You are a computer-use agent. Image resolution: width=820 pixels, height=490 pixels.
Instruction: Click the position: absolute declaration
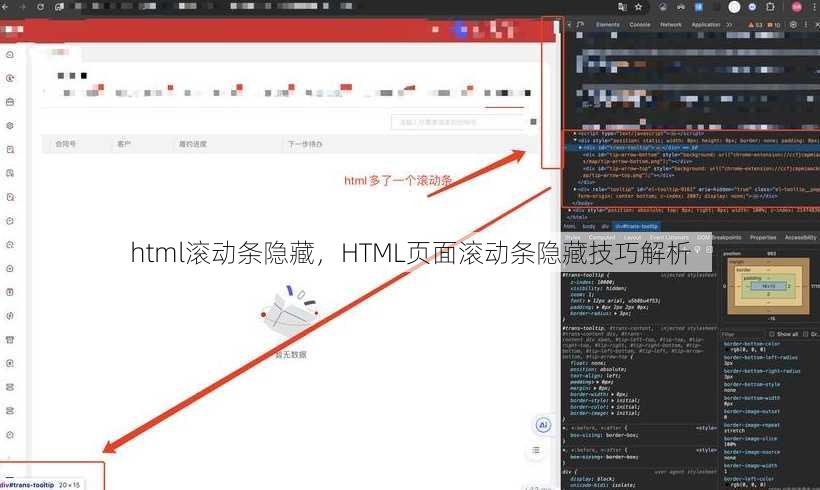(x=598, y=369)
